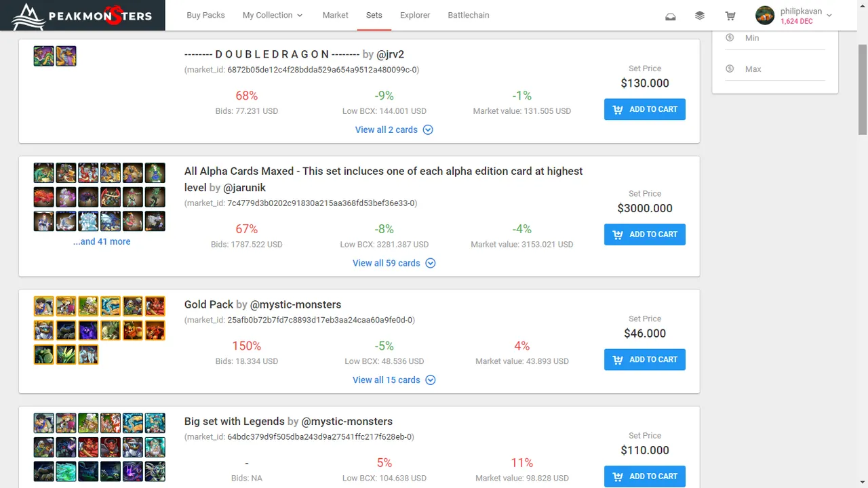Click second card thumbnail in Double Dragon set
Screen dimensions: 868x488
click(66, 56)
